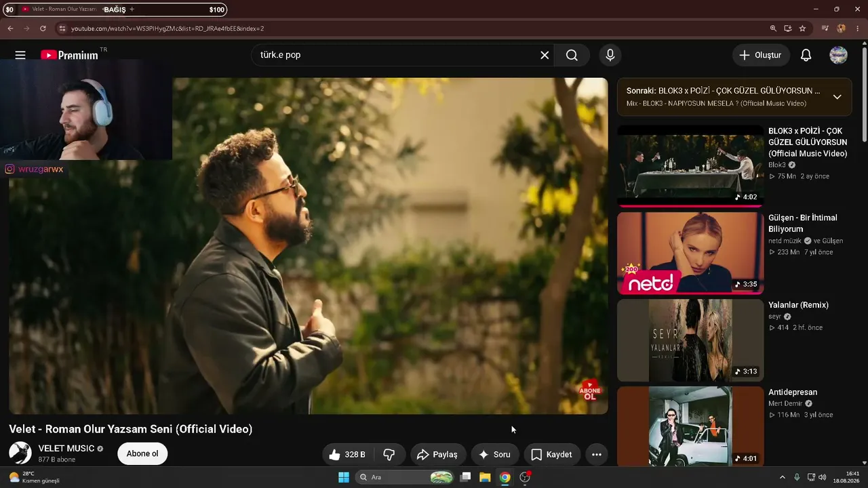Expand the Sonraki mix playlist panel
Image resolution: width=868 pixels, height=488 pixels.
837,97
